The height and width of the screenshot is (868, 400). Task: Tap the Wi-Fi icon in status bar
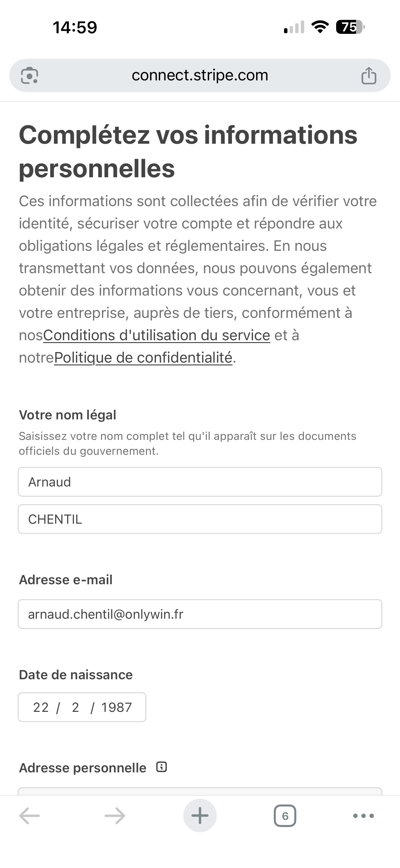tap(320, 27)
